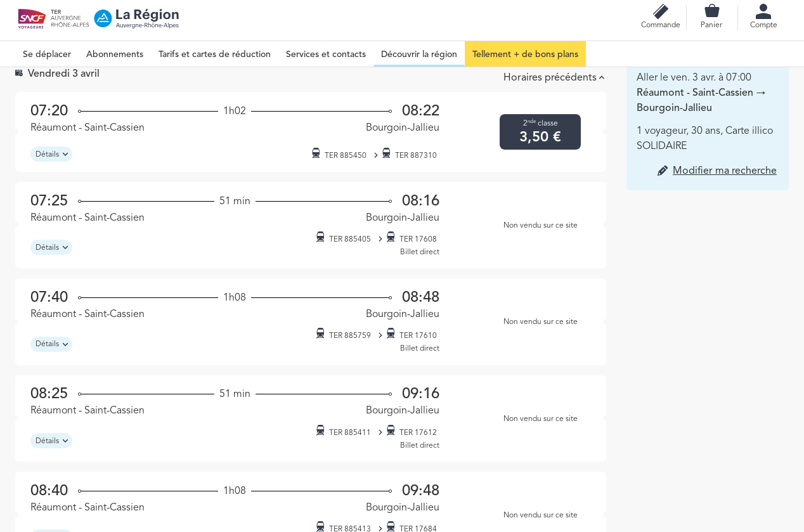Click the calendar icon beside Vendredi 3 avril
This screenshot has width=804, height=532.
[19, 73]
